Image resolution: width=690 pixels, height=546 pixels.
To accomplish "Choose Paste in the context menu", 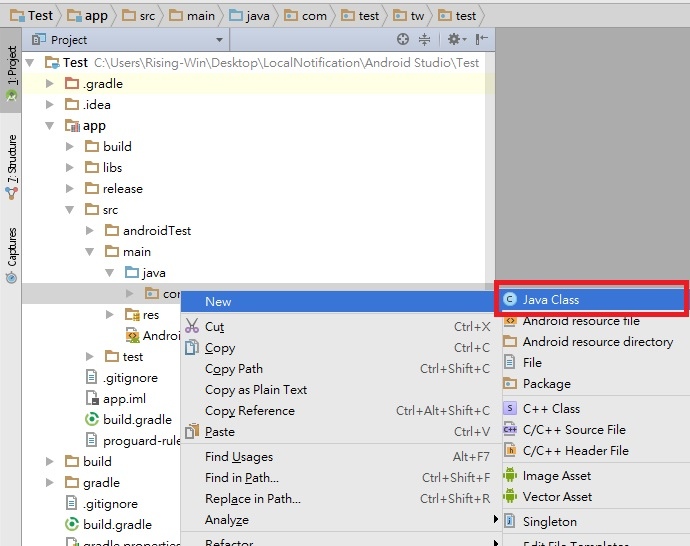I will [x=338, y=432].
